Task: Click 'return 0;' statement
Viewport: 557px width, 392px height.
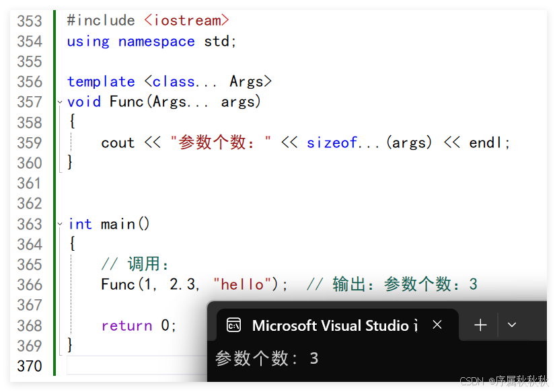Action: click(139, 325)
